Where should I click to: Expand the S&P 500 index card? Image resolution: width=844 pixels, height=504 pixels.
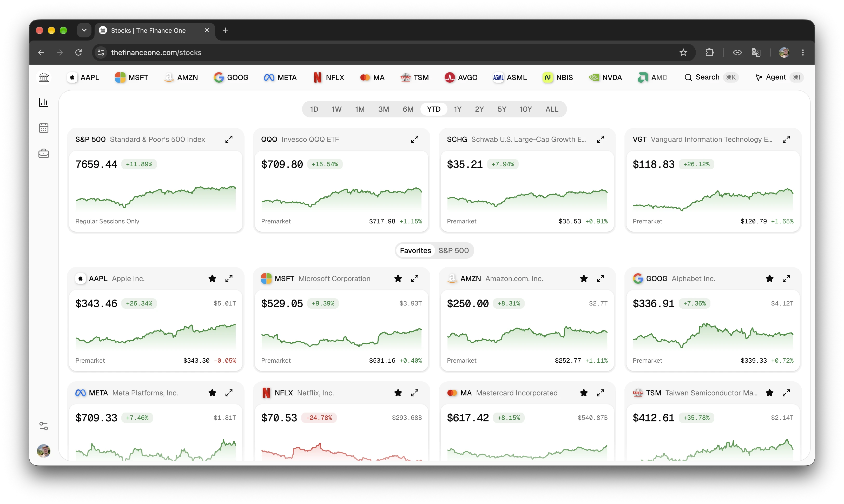coord(229,139)
